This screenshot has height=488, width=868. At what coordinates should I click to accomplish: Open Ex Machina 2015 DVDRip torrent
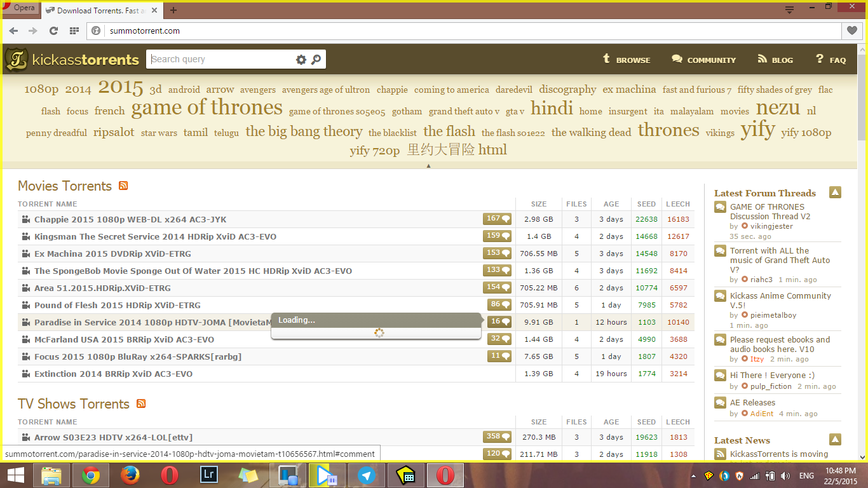112,254
